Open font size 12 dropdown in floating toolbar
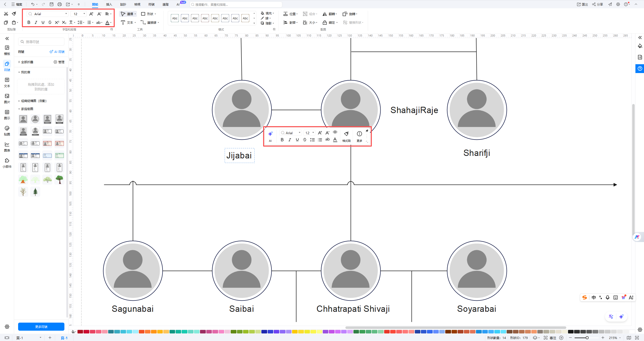644x341 pixels. [x=313, y=133]
